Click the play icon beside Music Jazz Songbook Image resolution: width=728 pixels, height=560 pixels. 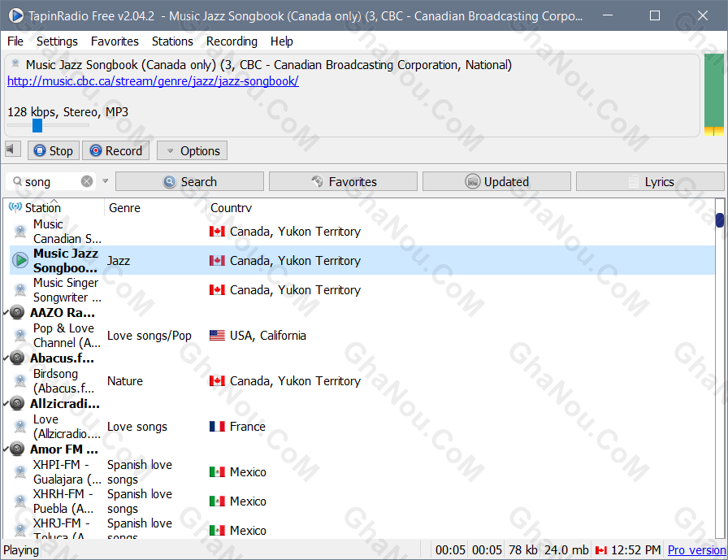tap(20, 261)
